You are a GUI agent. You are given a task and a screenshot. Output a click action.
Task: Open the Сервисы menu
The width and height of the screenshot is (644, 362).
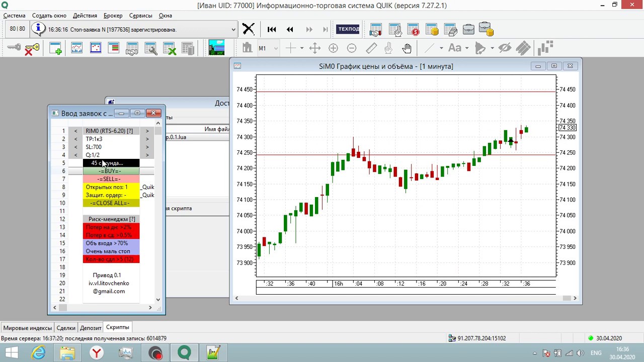tap(141, 16)
